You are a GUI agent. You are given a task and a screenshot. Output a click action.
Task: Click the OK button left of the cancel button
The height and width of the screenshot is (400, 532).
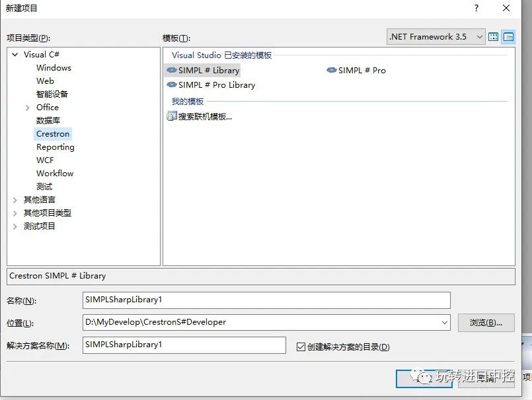(424, 378)
